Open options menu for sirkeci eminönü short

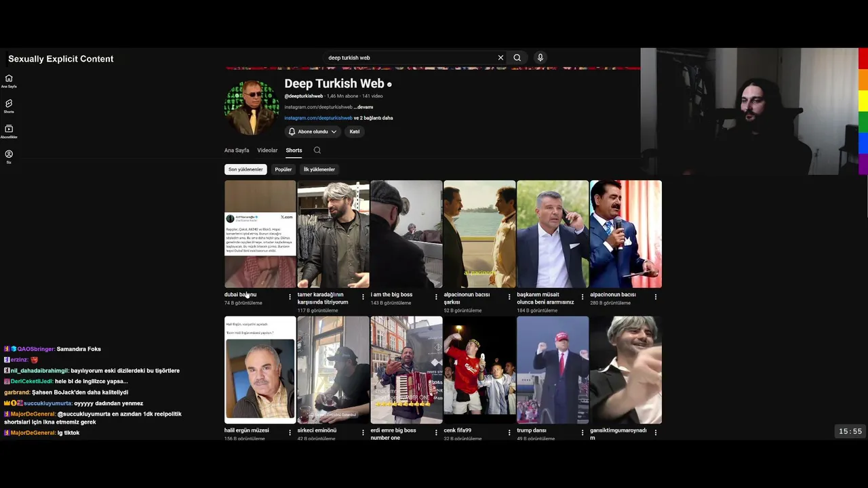tap(363, 432)
